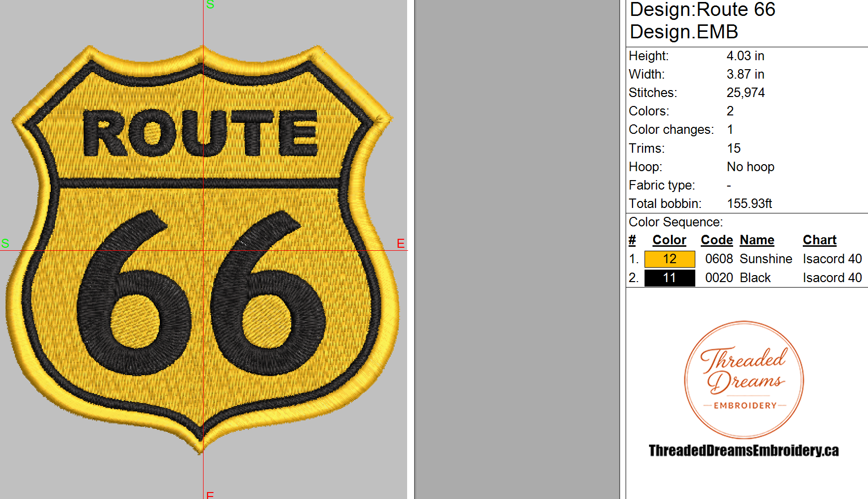Click the green S start marker at left
This screenshot has width=868, height=499.
pyautogui.click(x=5, y=243)
